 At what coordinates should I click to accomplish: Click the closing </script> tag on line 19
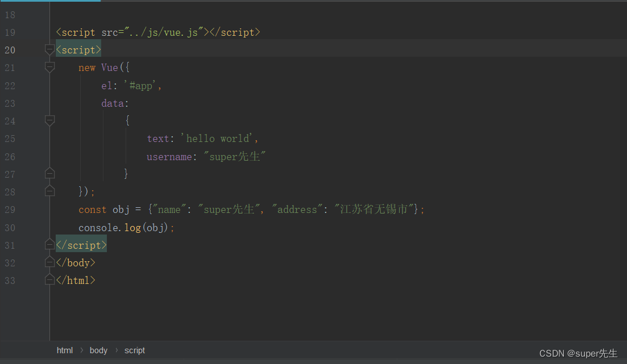pos(235,32)
